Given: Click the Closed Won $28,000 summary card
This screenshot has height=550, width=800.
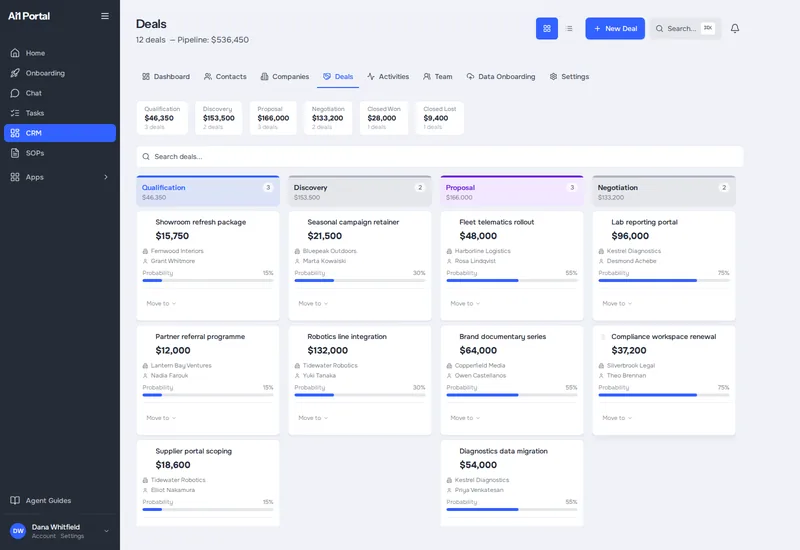Looking at the screenshot, I should click(384, 118).
